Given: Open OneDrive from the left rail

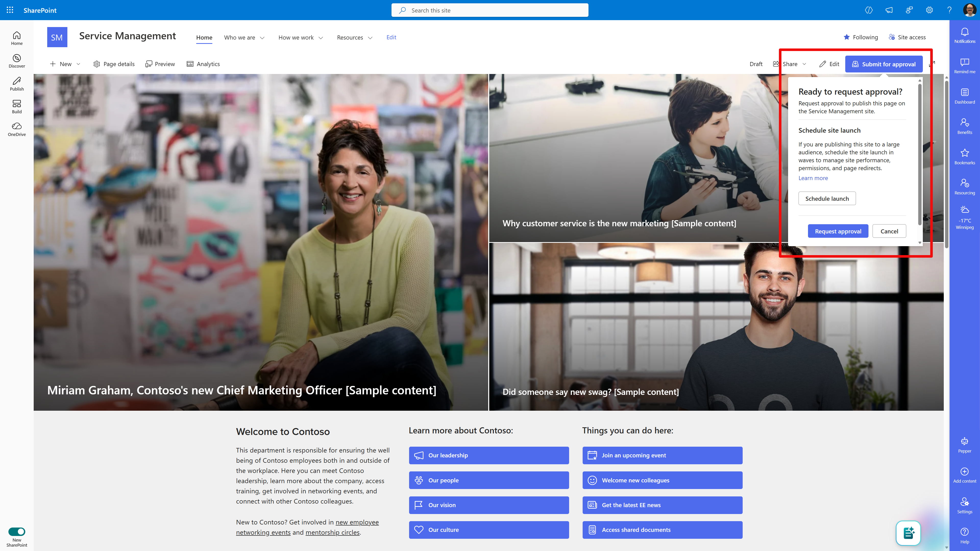Looking at the screenshot, I should (x=17, y=129).
